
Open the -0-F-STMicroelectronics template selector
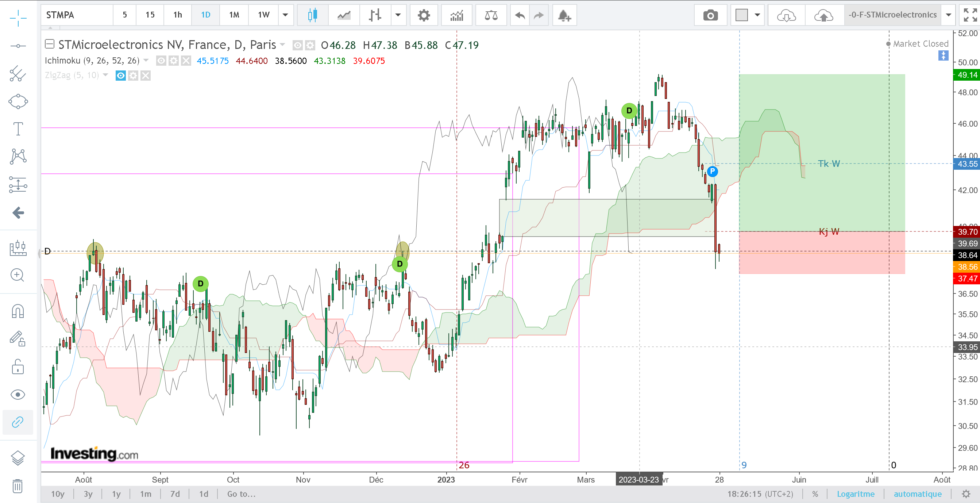pos(892,15)
